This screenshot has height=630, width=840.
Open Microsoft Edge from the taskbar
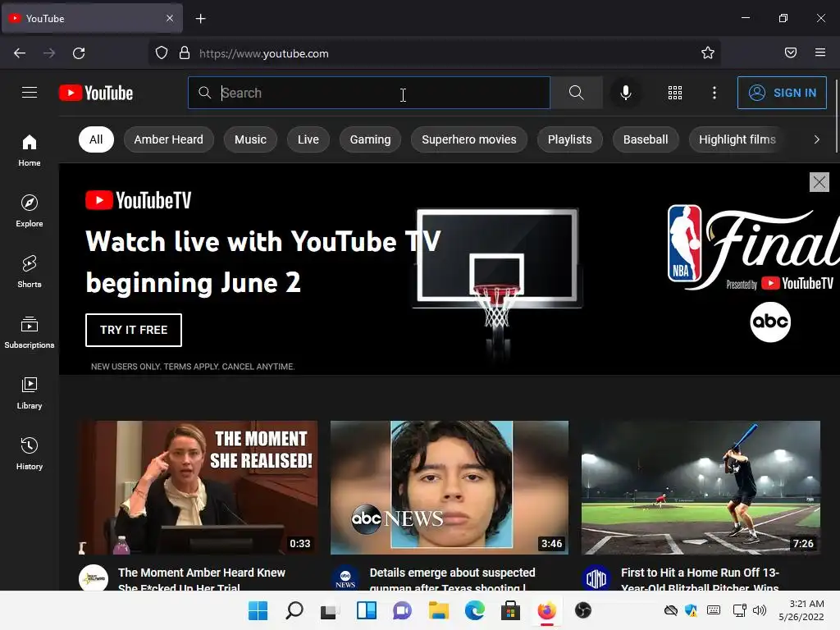click(x=475, y=610)
